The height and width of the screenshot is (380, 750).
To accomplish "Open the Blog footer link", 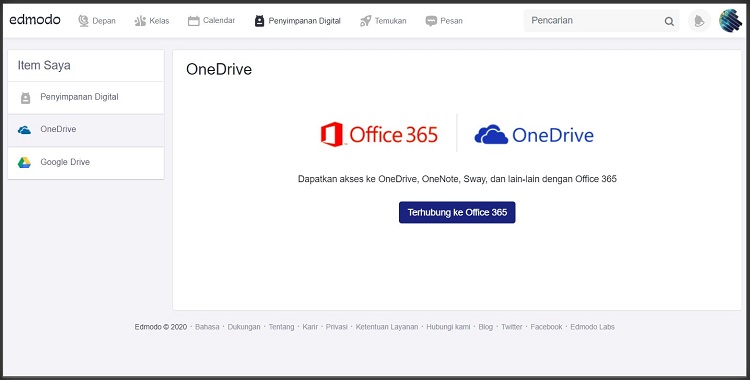I will click(485, 327).
